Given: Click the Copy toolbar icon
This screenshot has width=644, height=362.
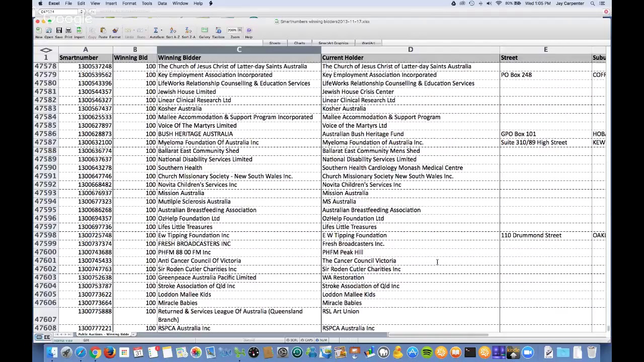Looking at the screenshot, I should click(x=92, y=31).
